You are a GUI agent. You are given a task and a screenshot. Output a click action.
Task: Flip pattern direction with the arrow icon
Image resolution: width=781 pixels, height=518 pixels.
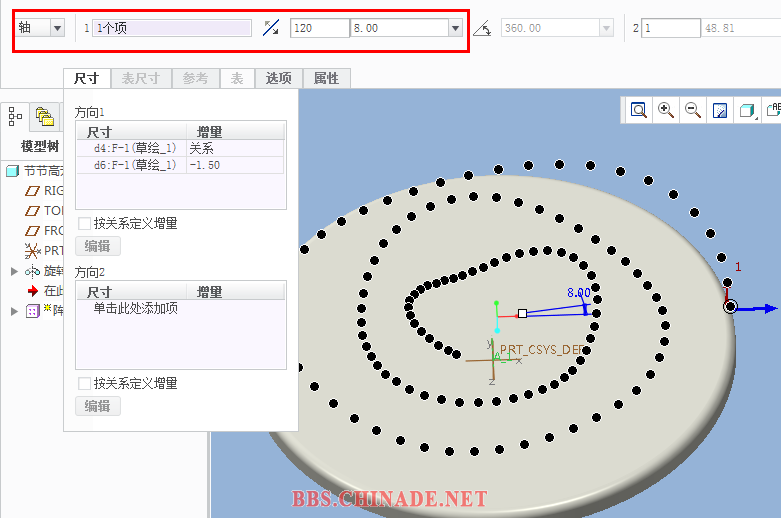coord(271,28)
